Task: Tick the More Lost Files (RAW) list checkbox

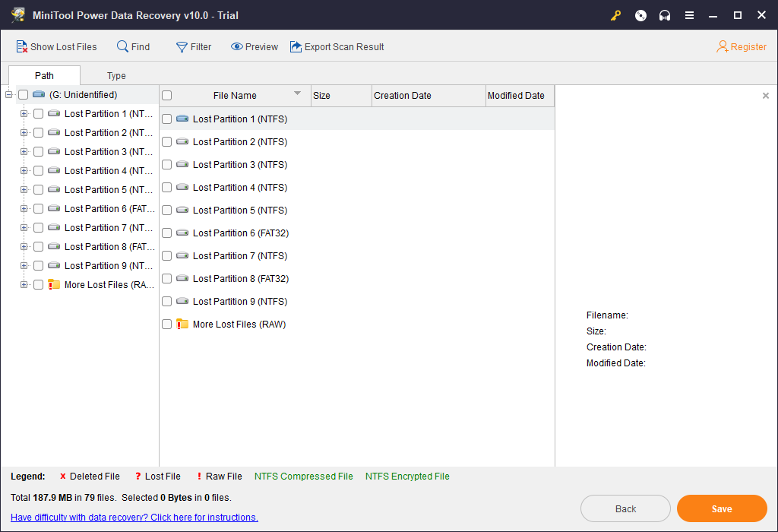Action: tap(167, 325)
